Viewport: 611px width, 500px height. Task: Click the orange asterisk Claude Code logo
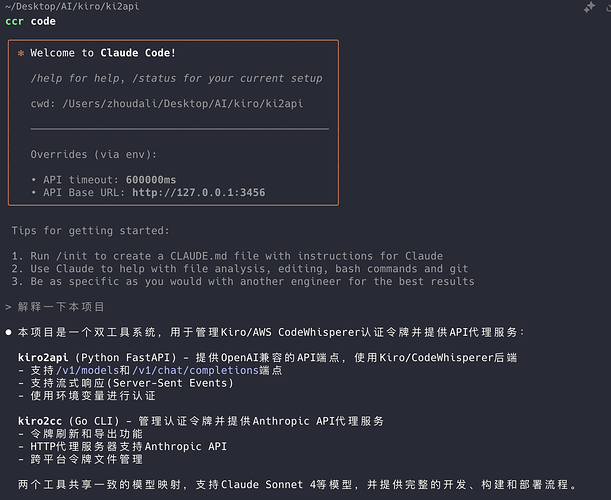pyautogui.click(x=21, y=53)
